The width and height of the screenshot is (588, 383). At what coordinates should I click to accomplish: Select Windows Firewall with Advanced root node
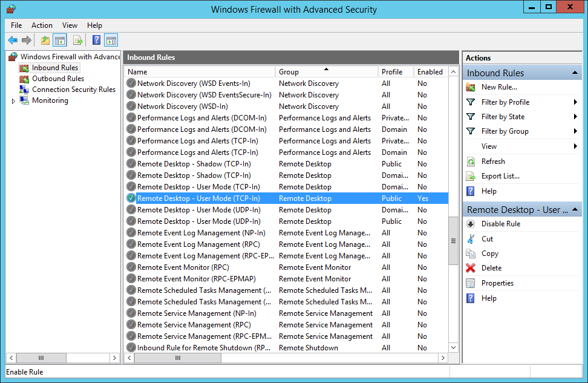[x=70, y=57]
